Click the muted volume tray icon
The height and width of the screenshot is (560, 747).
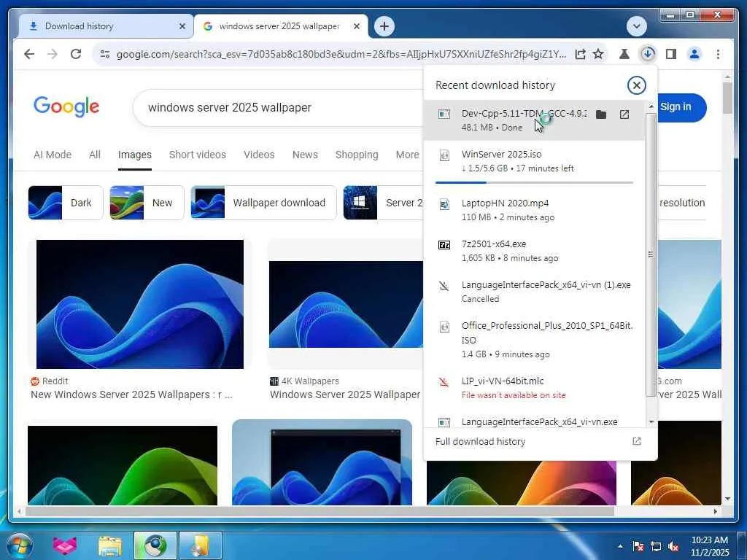click(673, 546)
